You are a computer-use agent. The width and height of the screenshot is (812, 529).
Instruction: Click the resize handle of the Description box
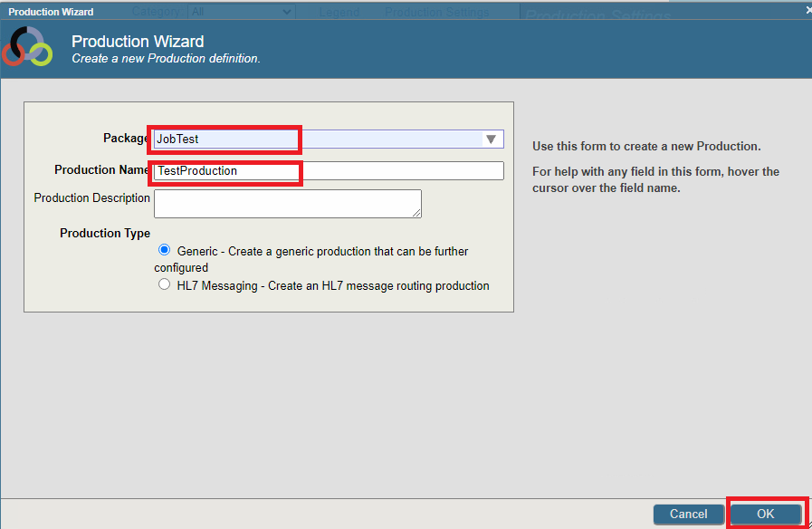[x=417, y=214]
